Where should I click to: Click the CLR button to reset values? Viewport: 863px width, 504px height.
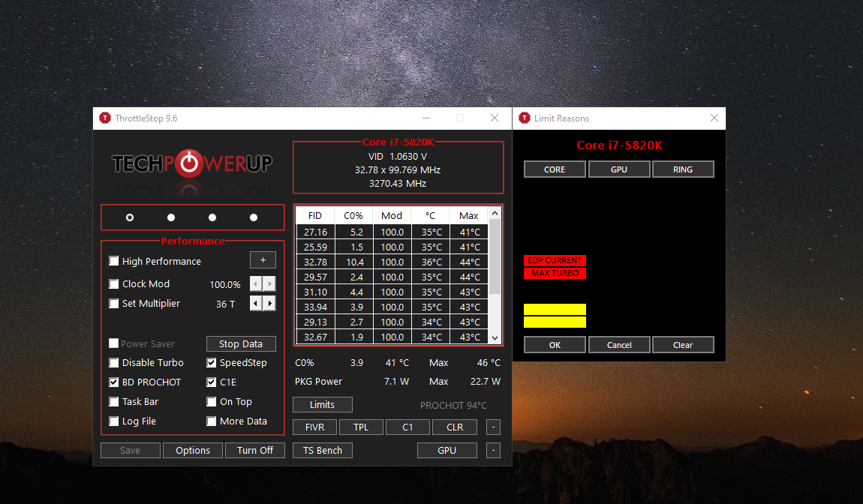click(x=455, y=427)
